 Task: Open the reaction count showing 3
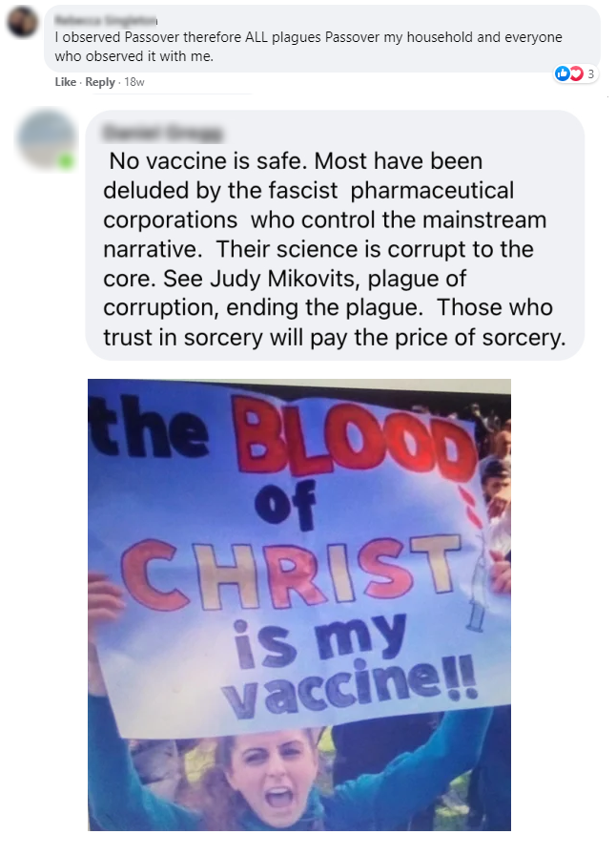point(591,73)
